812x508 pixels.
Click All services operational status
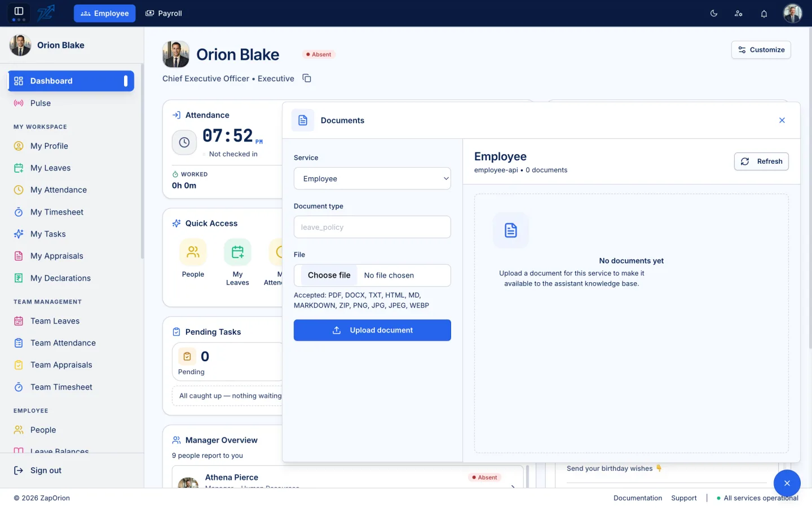757,498
